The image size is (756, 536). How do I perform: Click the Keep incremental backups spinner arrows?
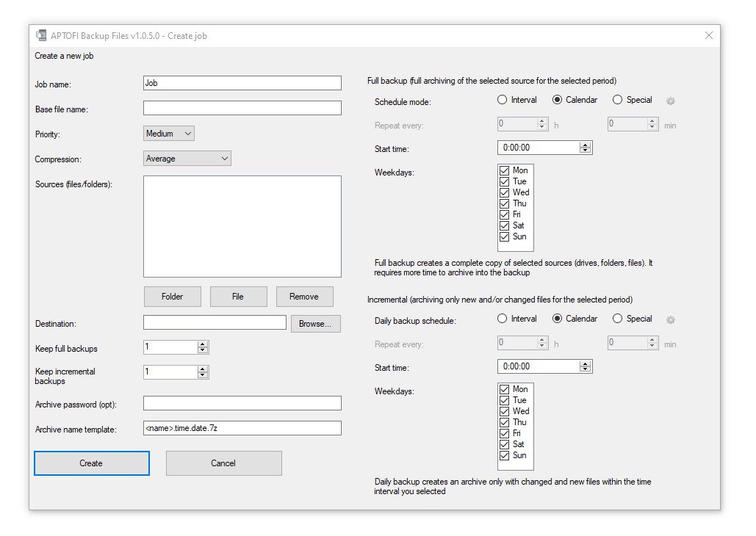203,372
